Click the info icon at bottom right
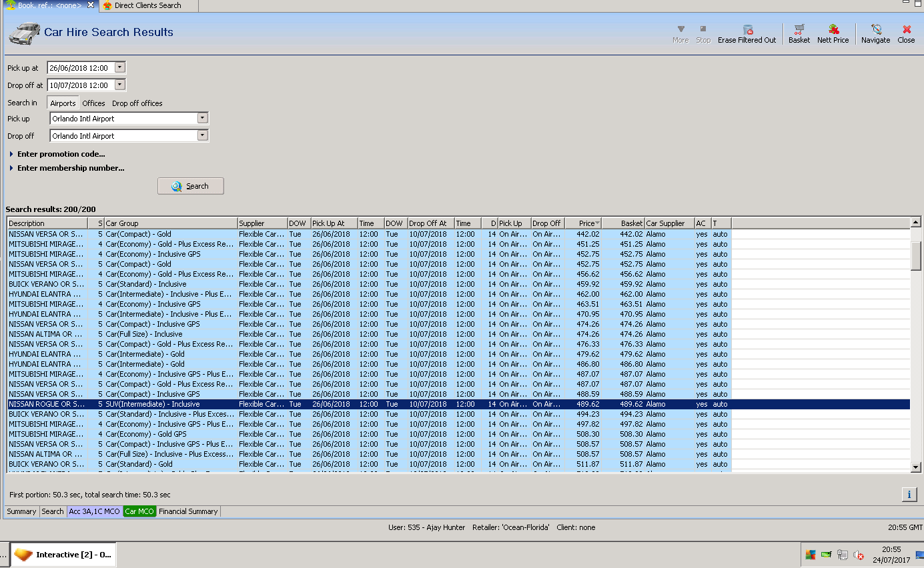924x568 pixels. pyautogui.click(x=909, y=494)
